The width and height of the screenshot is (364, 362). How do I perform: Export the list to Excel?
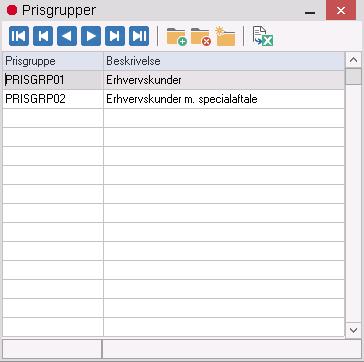[263, 36]
